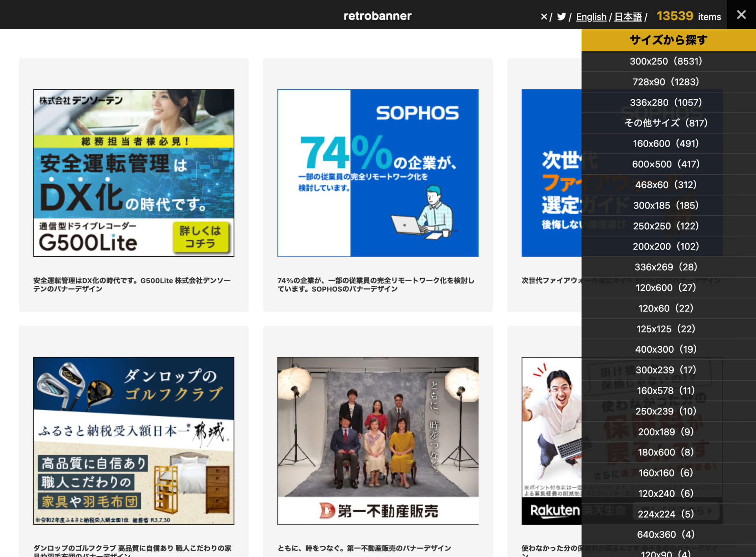
Task: Click caption 'ダンロップのゴルフクラブ 高品質に自信あり'
Action: pos(132,550)
